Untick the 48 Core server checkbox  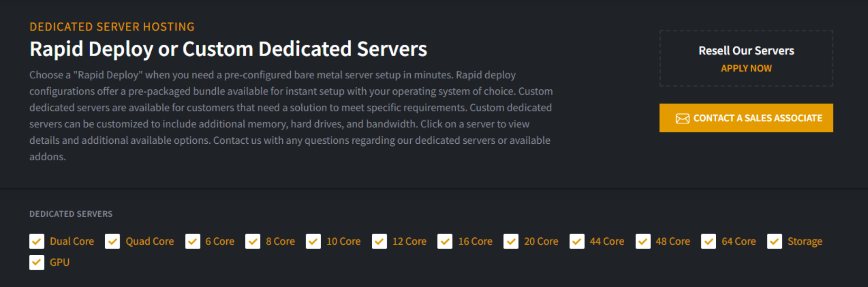[x=643, y=241]
